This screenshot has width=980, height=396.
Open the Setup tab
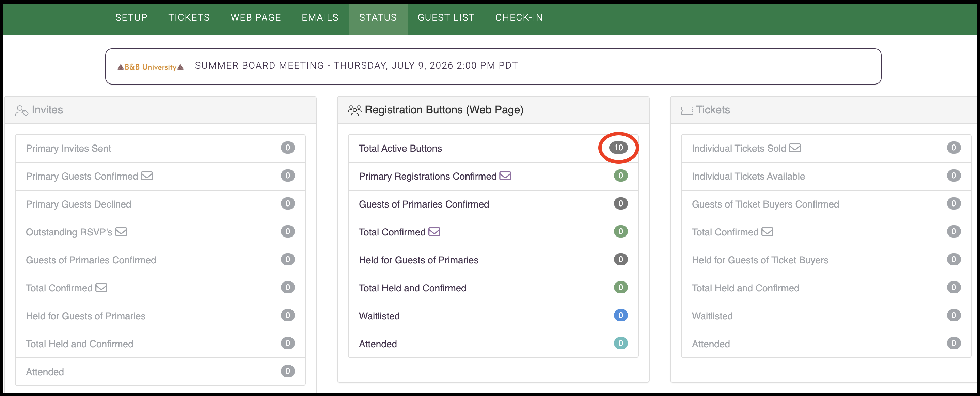pos(131,17)
